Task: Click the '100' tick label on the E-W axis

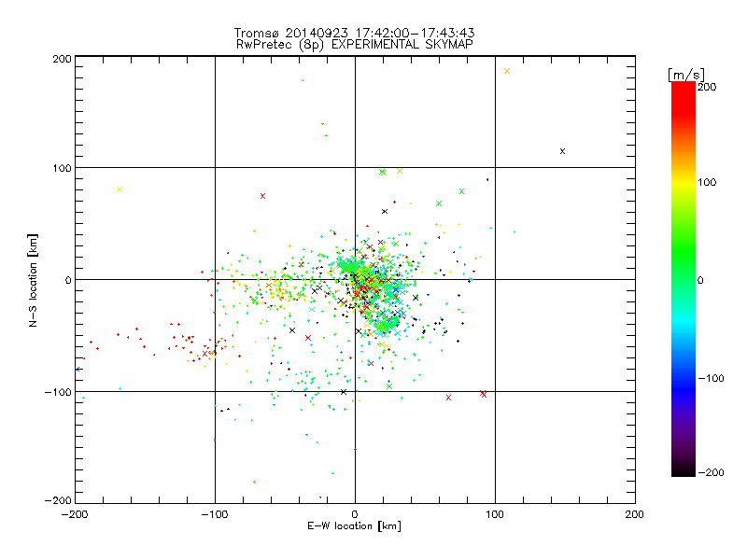Action: coord(495,514)
